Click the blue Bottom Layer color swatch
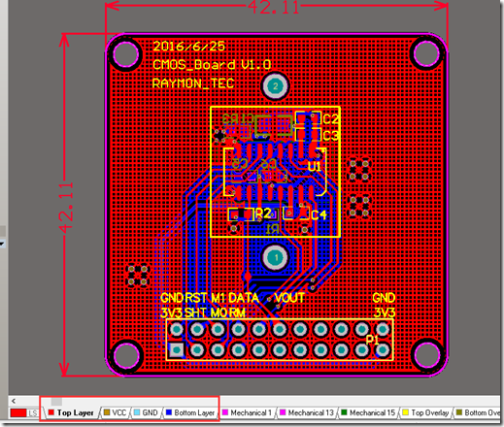The width and height of the screenshot is (504, 427). (x=169, y=412)
